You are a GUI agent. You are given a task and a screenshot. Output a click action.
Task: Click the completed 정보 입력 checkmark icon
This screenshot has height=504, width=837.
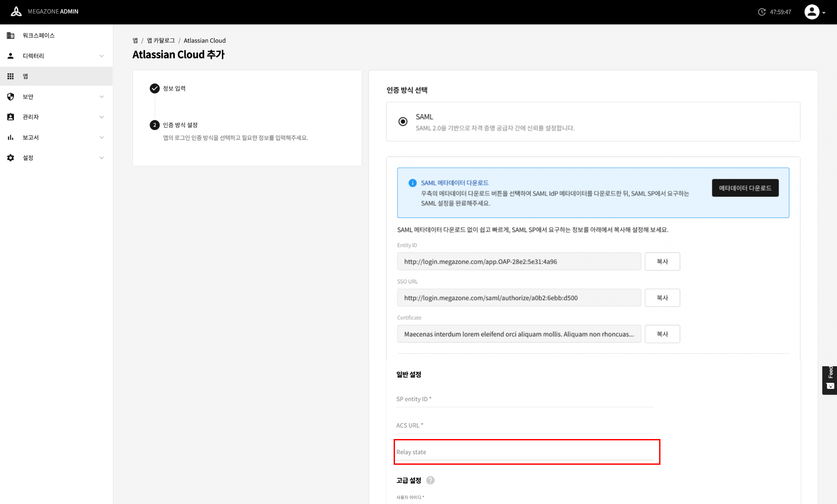155,89
